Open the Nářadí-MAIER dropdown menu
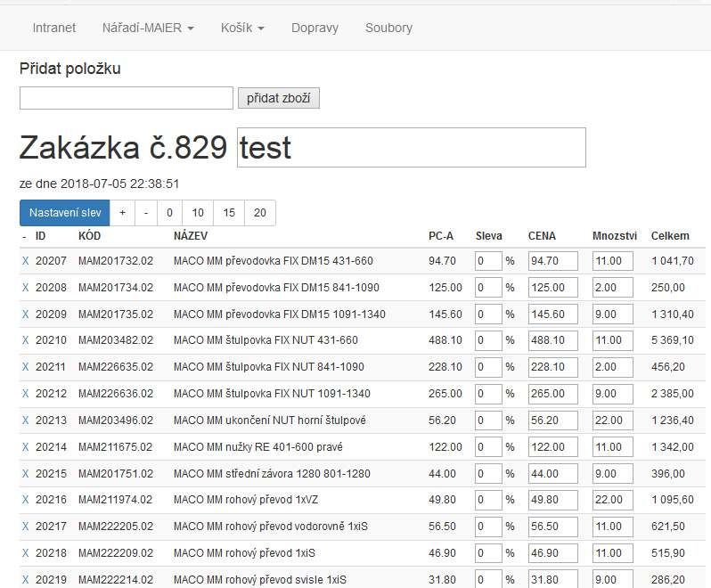711x588 pixels. tap(148, 28)
